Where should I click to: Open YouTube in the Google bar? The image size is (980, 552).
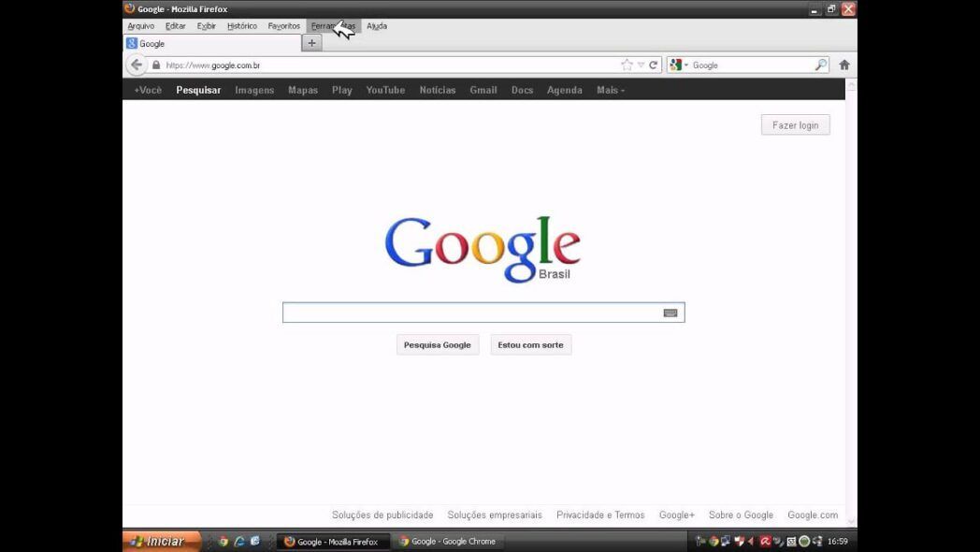(x=385, y=90)
